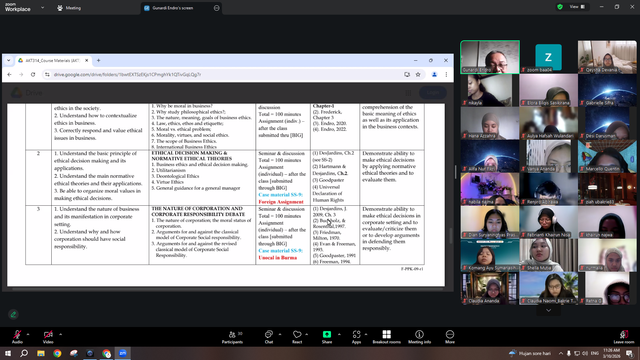The image size is (640, 360).
Task: Open the Windows Start menu
Action: pos(8,353)
